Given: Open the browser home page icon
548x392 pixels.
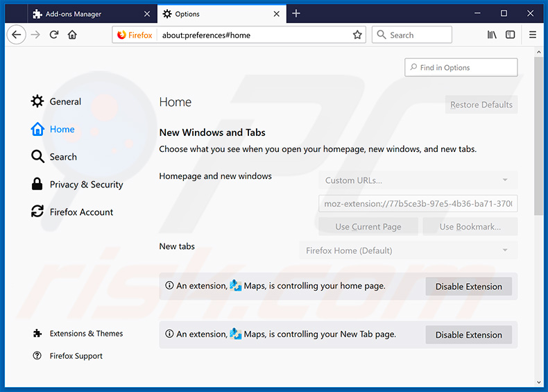Looking at the screenshot, I should click(72, 35).
